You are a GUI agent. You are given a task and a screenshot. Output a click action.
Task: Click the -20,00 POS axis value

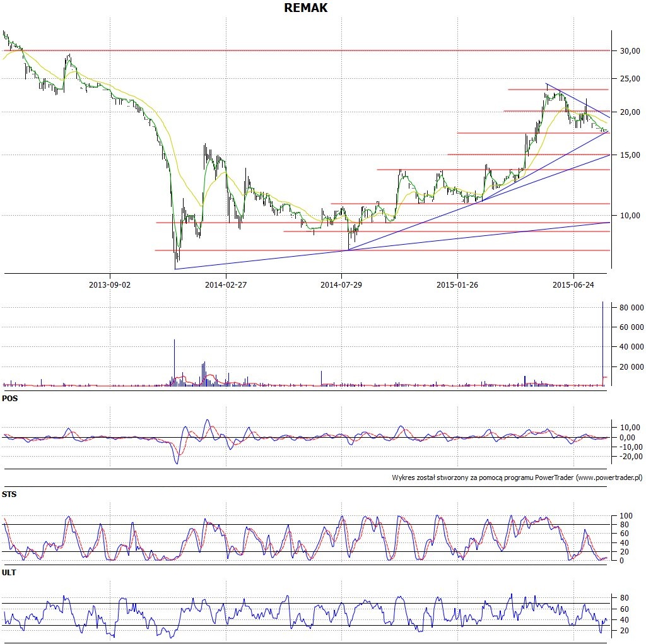[x=630, y=456]
